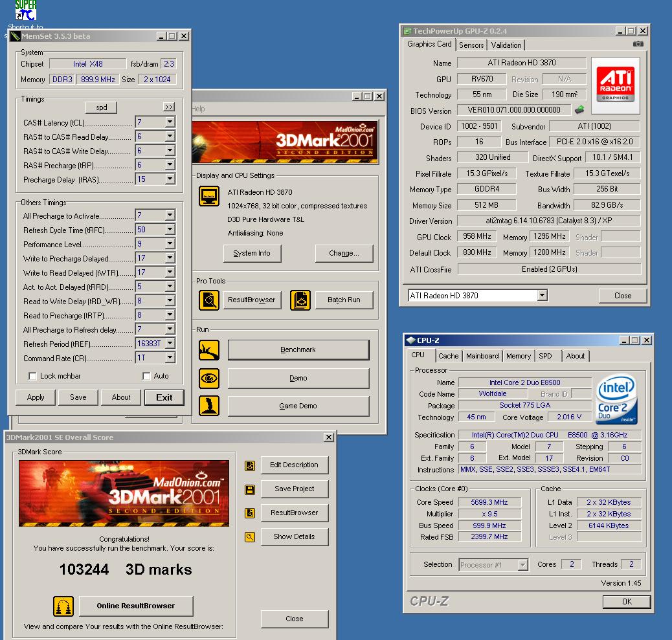The image size is (672, 640).
Task: Click the Save Project floppy disk icon
Action: (250, 490)
